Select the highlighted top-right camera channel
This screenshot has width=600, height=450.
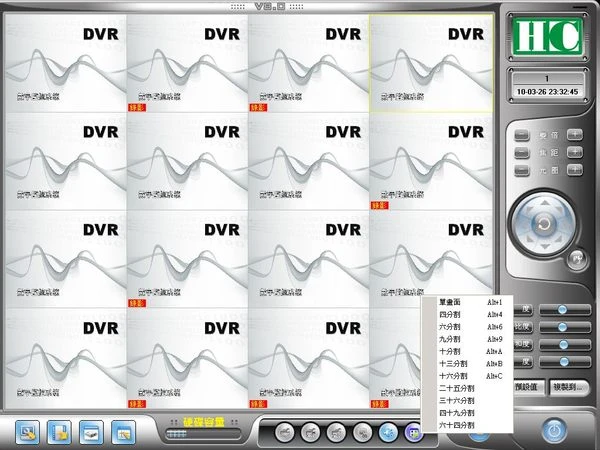point(431,63)
